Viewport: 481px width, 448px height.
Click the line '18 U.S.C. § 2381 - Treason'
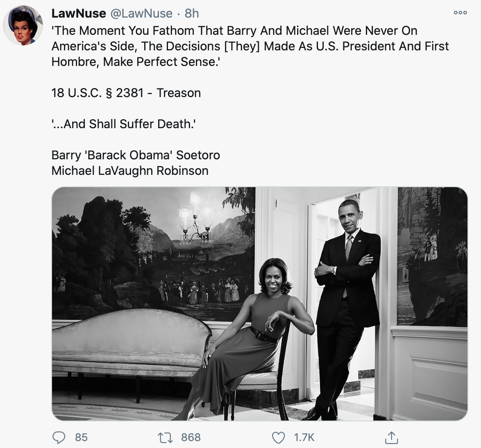[126, 93]
